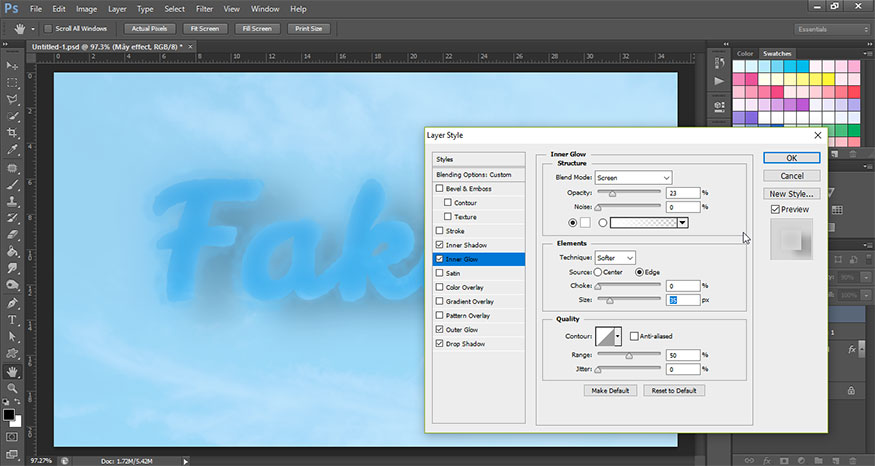Image resolution: width=875 pixels, height=466 pixels.
Task: Toggle the Preview checkbox
Action: point(775,209)
